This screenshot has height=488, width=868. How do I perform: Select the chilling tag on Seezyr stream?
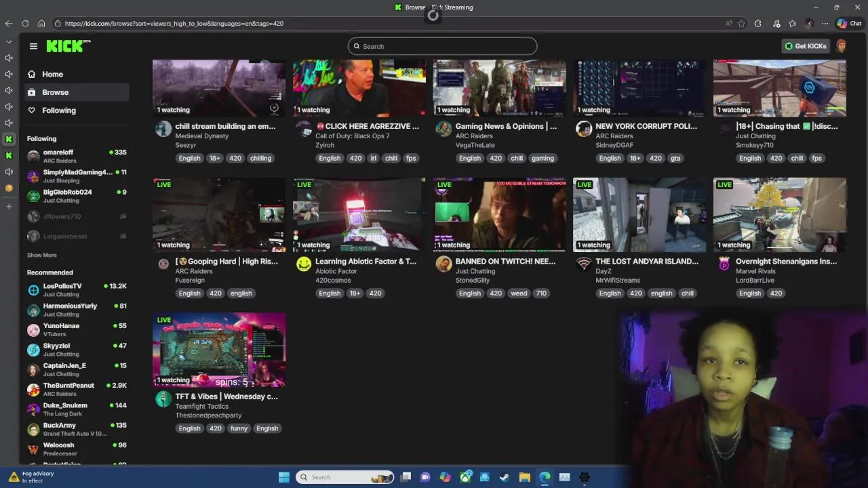[x=260, y=159]
